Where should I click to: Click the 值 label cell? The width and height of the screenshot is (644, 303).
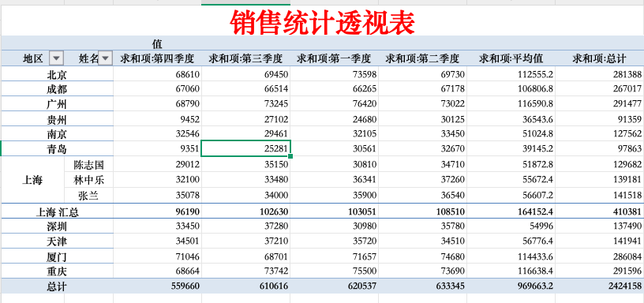tap(157, 43)
